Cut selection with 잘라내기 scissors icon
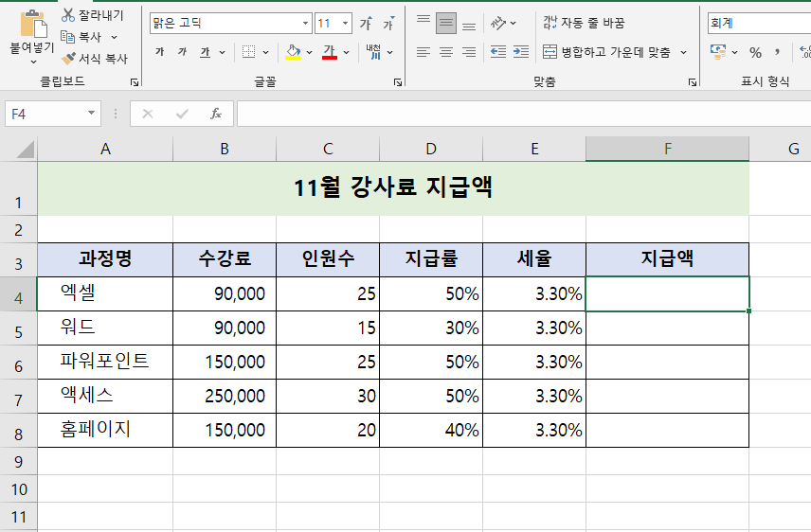The image size is (811, 532). [93, 15]
